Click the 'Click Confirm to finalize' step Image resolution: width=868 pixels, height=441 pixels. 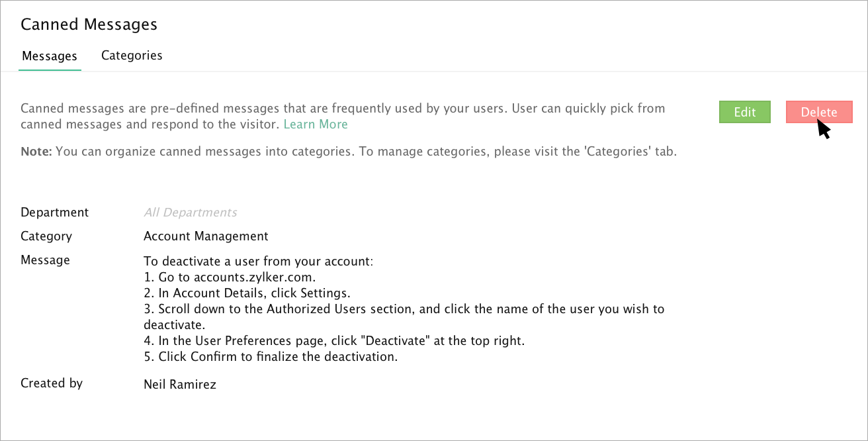point(271,357)
